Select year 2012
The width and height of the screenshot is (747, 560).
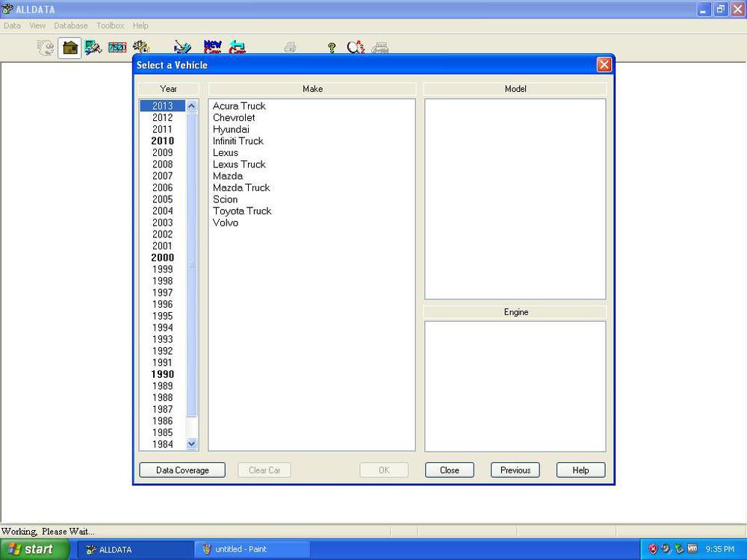tap(162, 118)
